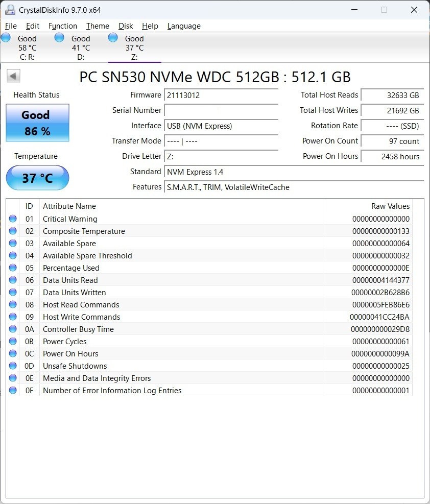The image size is (430, 504).
Task: Click the Standard field NVM Express 1.4
Action: [x=294, y=172]
